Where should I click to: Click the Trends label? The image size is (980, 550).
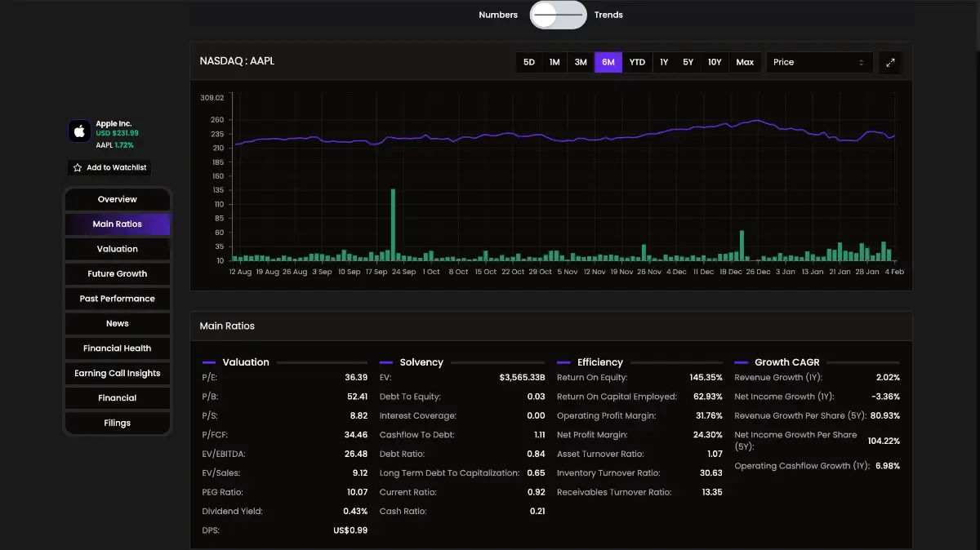click(x=608, y=15)
